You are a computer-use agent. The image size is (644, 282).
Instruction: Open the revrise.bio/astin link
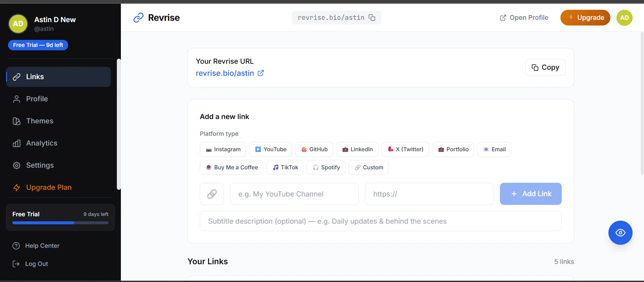[x=225, y=73]
